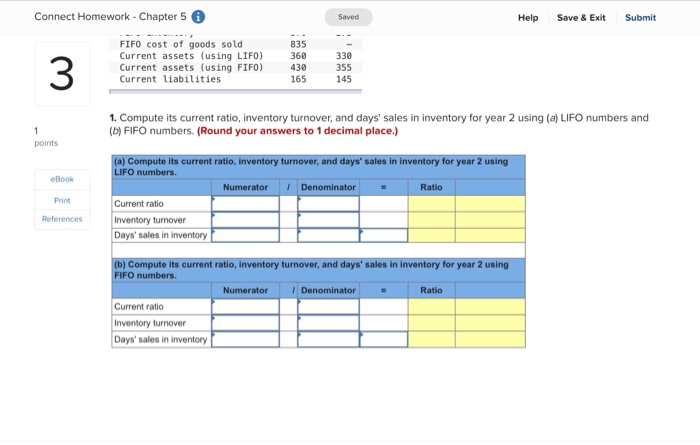Open FIFO Days' sales in inventory numerator dropdown
The width and height of the screenshot is (700, 445).
pyautogui.click(x=245, y=340)
